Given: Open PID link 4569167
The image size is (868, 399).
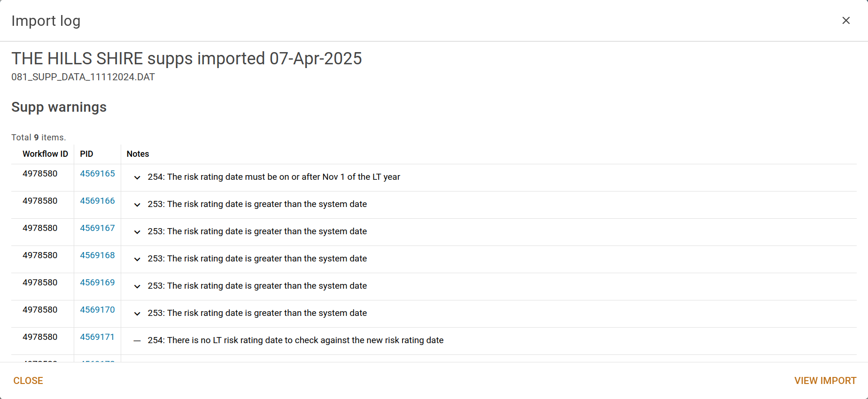Looking at the screenshot, I should [x=97, y=228].
